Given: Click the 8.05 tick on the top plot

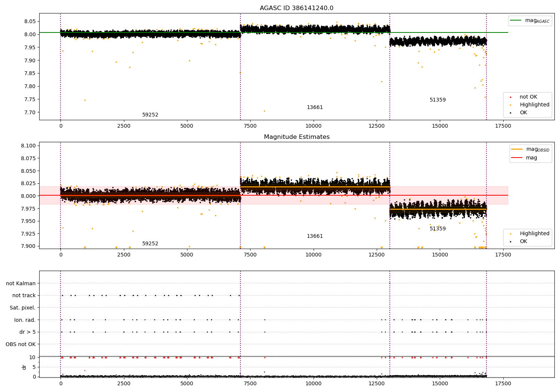Looking at the screenshot, I should 29,22.
